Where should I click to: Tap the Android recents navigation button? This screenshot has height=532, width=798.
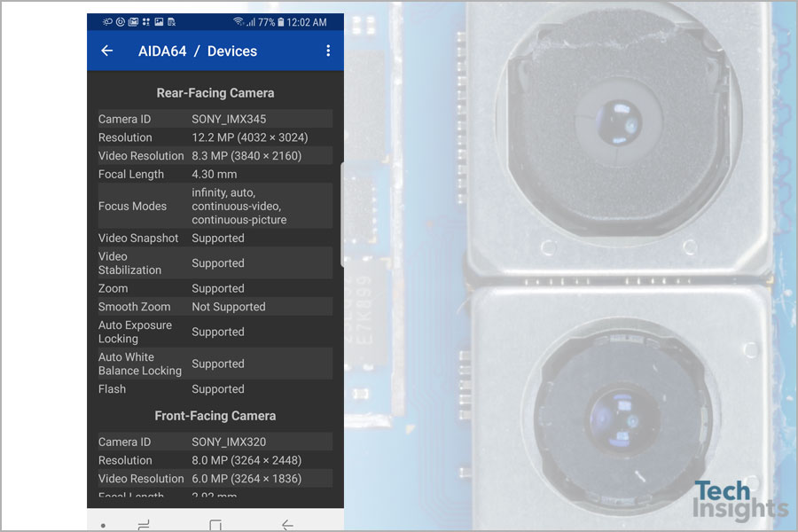tap(144, 524)
